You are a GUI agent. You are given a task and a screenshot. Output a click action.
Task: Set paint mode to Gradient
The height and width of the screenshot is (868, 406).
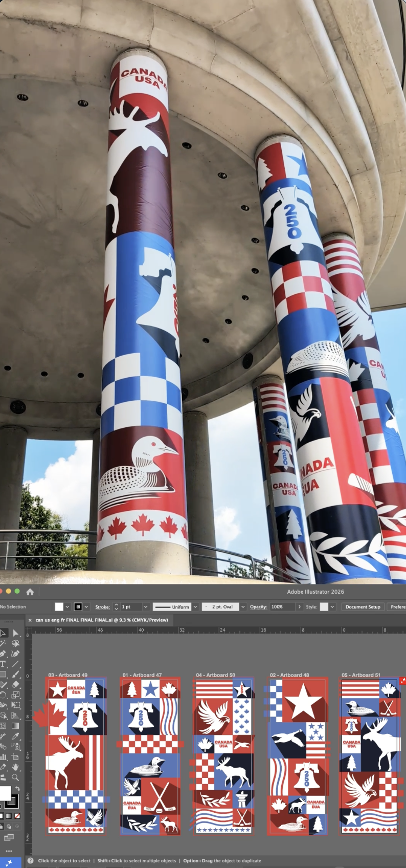(x=9, y=816)
